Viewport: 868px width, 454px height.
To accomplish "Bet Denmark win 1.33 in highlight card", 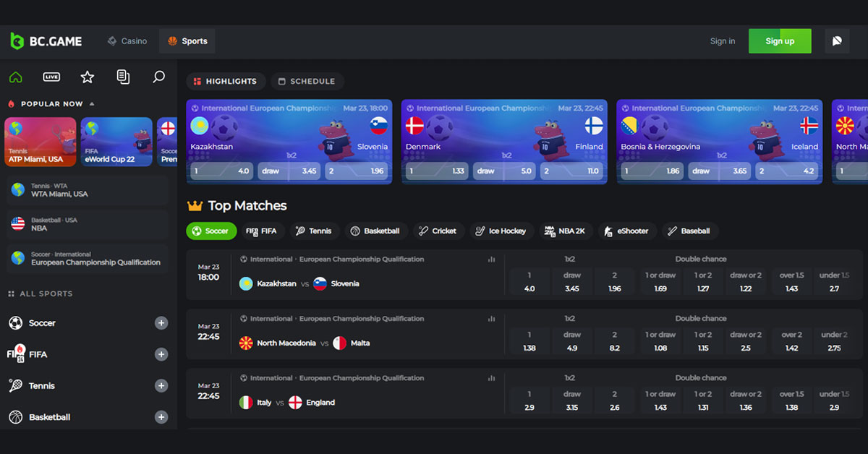I will click(x=436, y=171).
